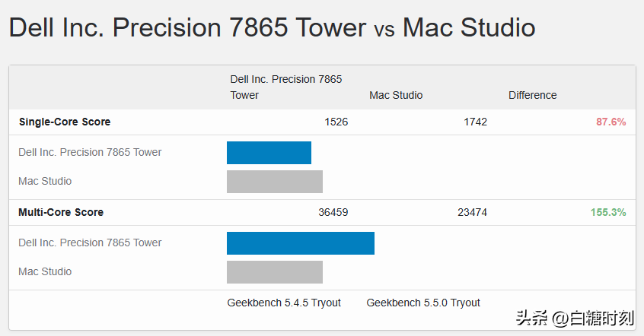Click the Mac Studio title text
644x336 pixels.
(x=469, y=27)
